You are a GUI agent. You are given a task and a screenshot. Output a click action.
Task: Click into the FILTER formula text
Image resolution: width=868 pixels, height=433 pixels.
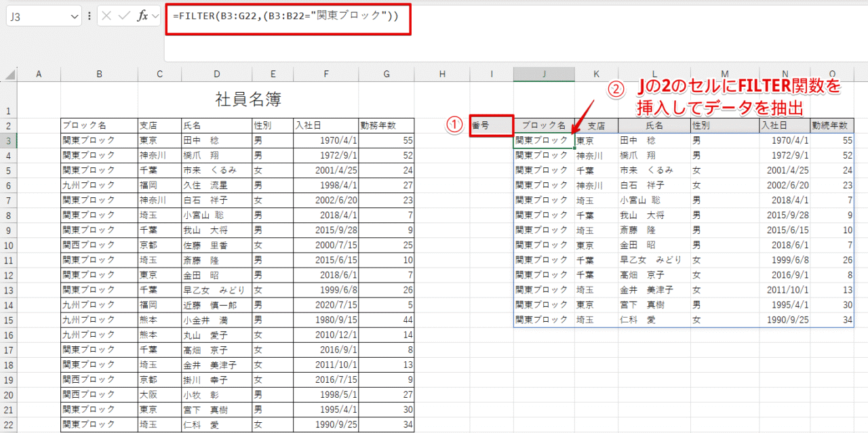(285, 16)
